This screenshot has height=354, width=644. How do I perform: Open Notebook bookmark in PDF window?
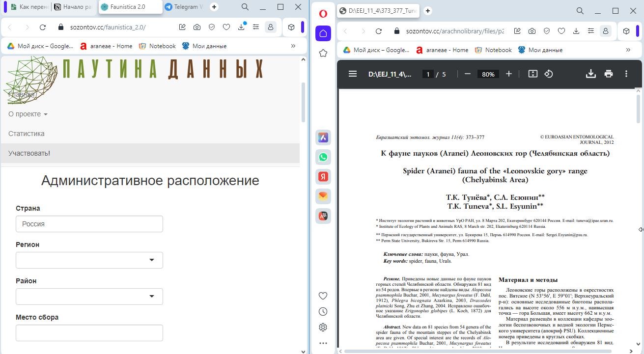(493, 50)
